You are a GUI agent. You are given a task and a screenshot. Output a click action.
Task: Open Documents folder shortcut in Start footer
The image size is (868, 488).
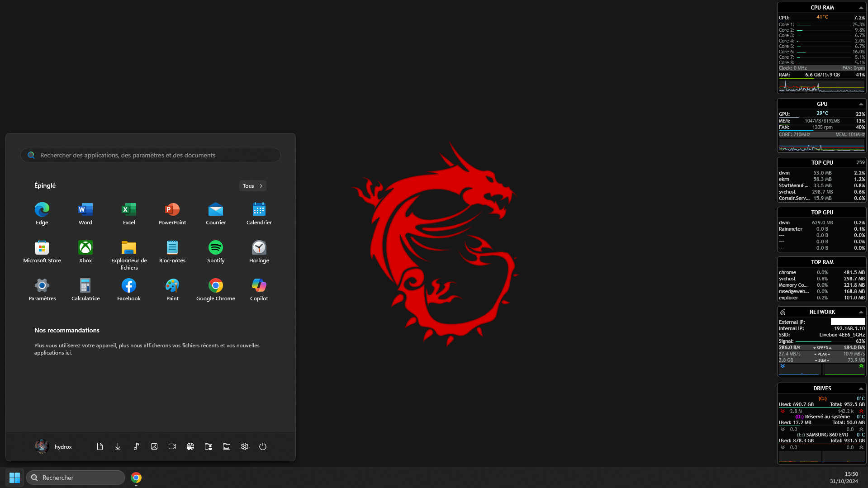tap(100, 446)
